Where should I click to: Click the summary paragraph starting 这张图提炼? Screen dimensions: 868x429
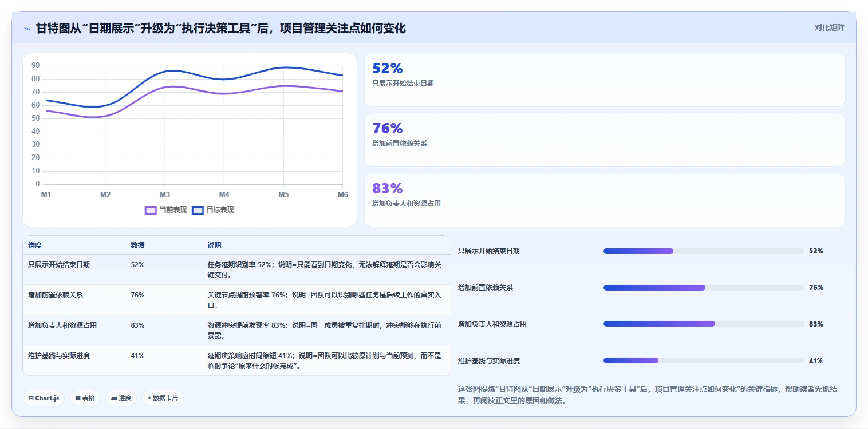[648, 395]
